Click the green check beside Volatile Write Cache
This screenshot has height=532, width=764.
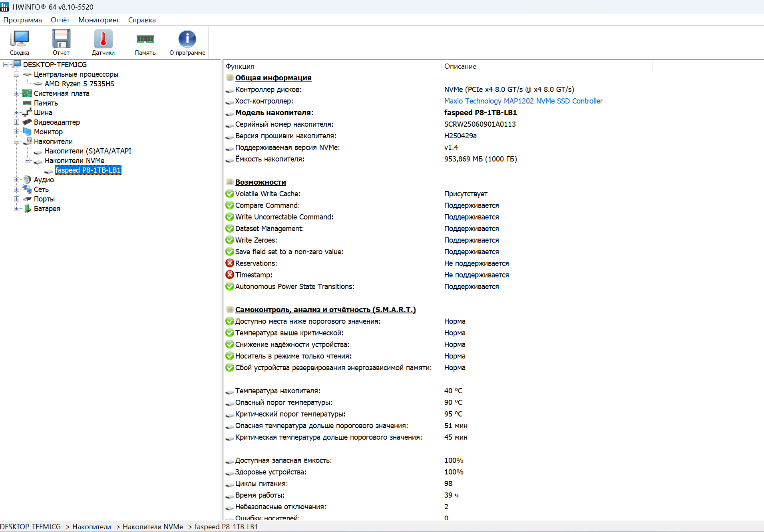[230, 193]
